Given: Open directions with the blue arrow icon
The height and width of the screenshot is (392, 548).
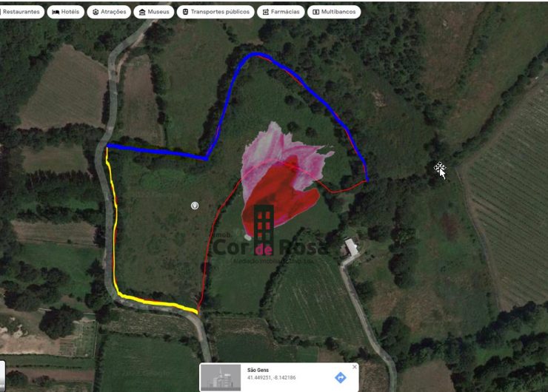Looking at the screenshot, I should coord(341,377).
